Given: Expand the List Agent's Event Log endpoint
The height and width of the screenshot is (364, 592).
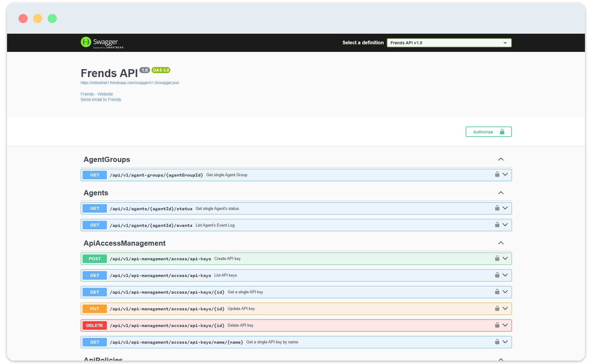Looking at the screenshot, I should click(x=505, y=225).
